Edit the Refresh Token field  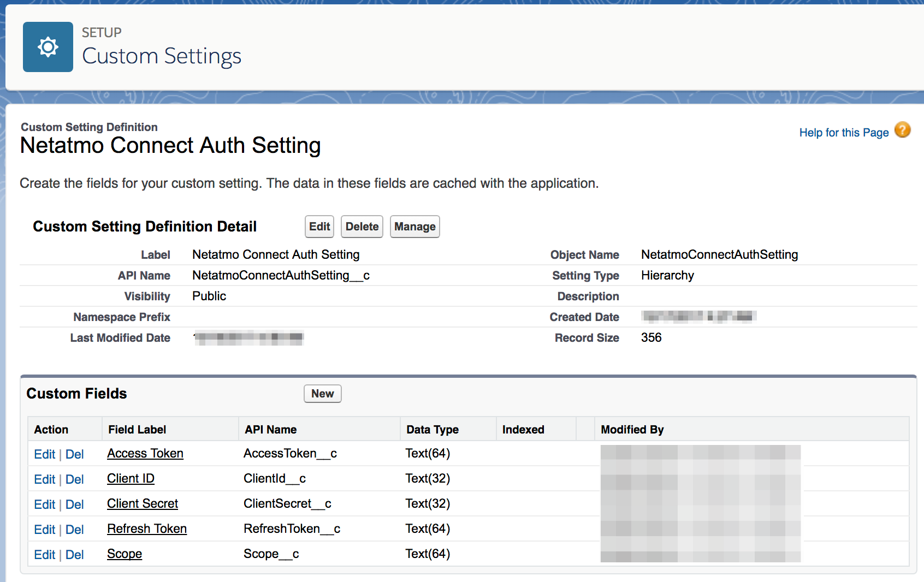(x=44, y=530)
